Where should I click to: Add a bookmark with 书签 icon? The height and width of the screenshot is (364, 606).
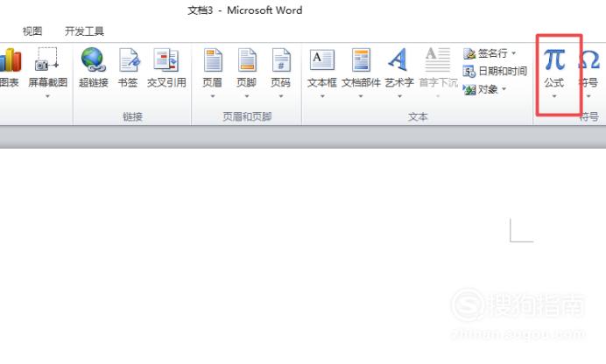[x=129, y=59]
